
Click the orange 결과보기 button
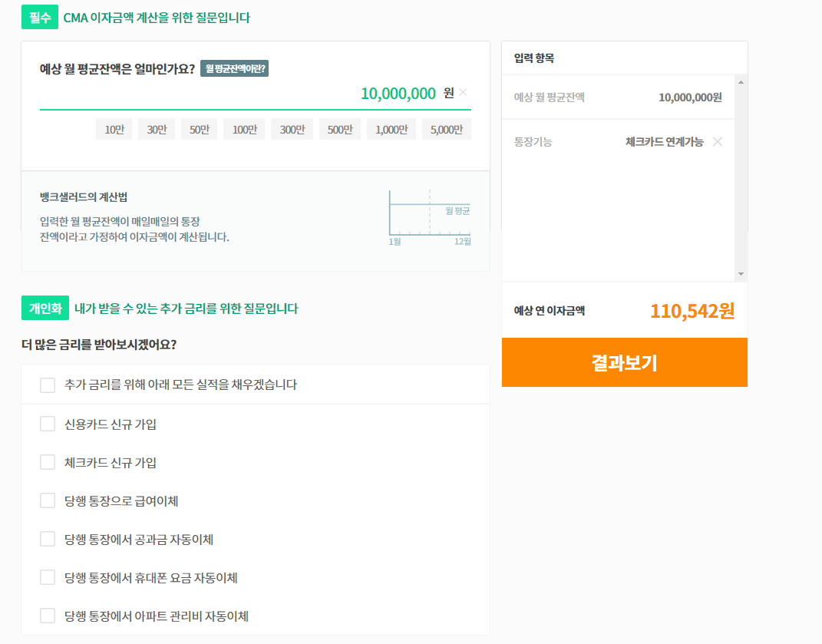624,362
